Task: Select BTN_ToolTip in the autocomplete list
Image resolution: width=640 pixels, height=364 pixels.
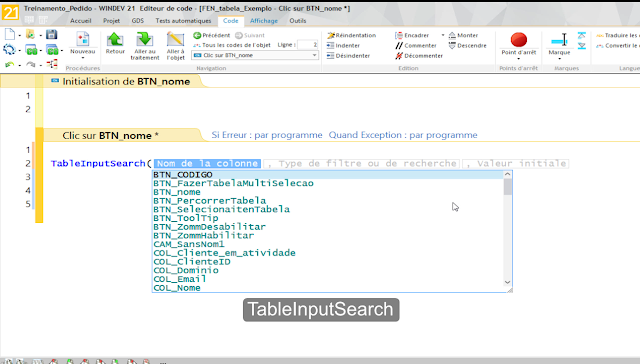Action: tap(329, 218)
